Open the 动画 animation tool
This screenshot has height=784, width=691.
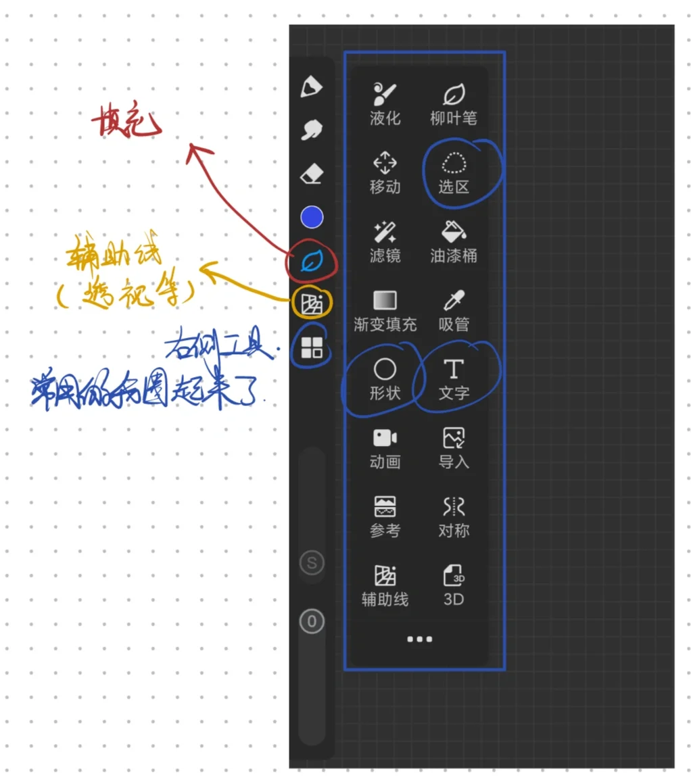point(385,448)
